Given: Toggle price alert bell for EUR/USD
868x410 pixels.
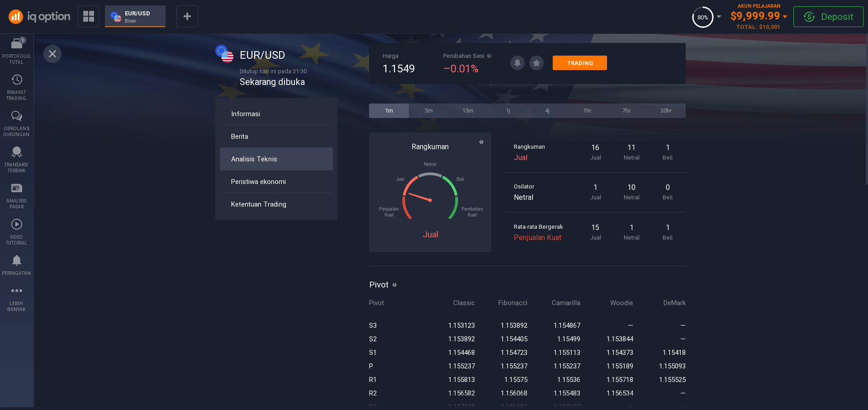Looking at the screenshot, I should (517, 63).
